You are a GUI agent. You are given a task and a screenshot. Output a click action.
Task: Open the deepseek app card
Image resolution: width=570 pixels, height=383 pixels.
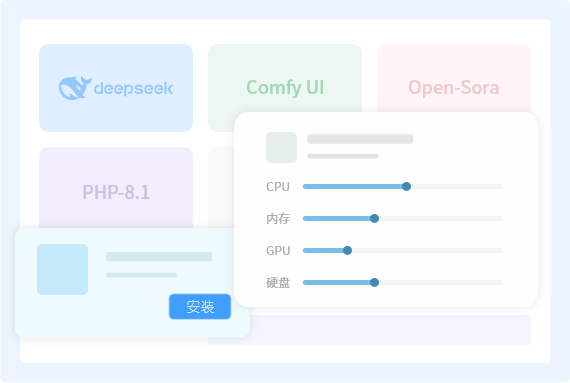click(x=116, y=88)
